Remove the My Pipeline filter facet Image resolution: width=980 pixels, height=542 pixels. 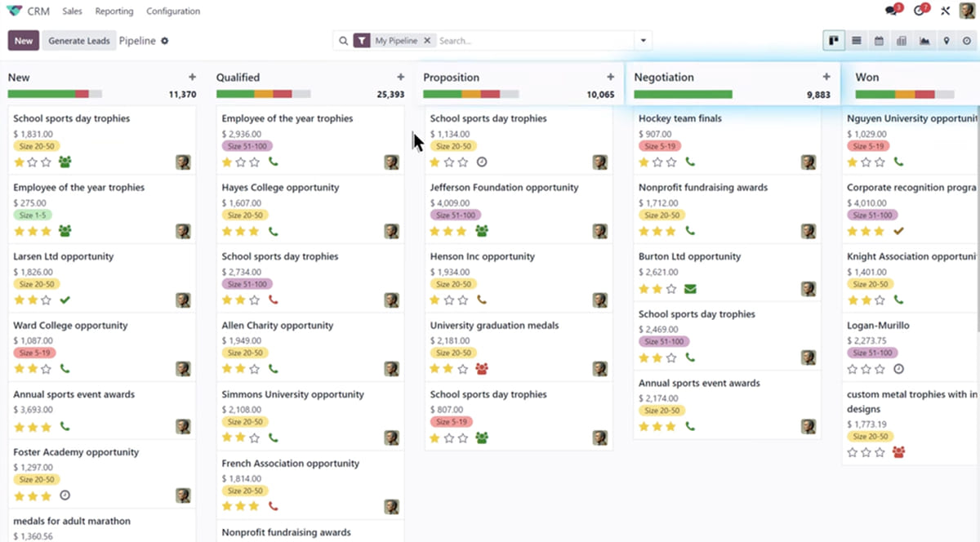point(428,41)
